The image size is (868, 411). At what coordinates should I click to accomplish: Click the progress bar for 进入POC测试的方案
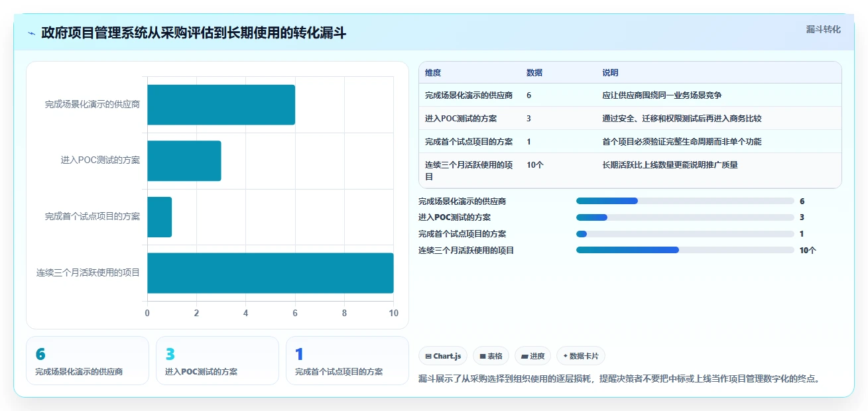pos(685,217)
